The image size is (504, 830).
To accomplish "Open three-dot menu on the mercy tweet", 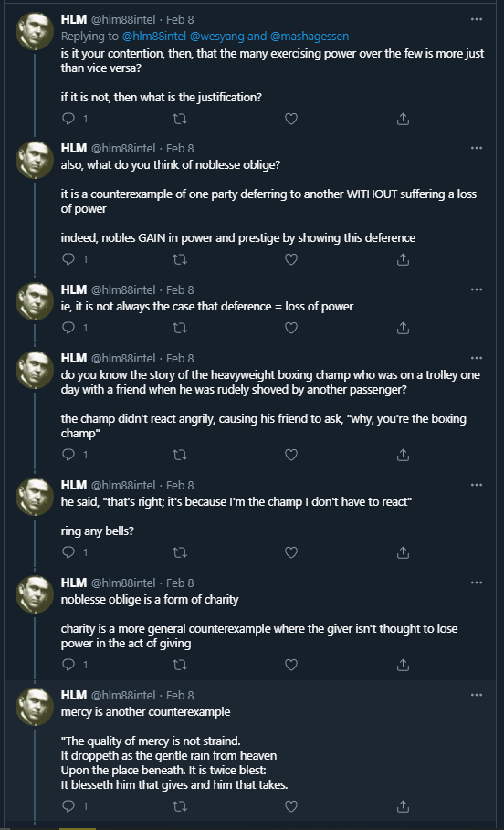I will pos(477,695).
